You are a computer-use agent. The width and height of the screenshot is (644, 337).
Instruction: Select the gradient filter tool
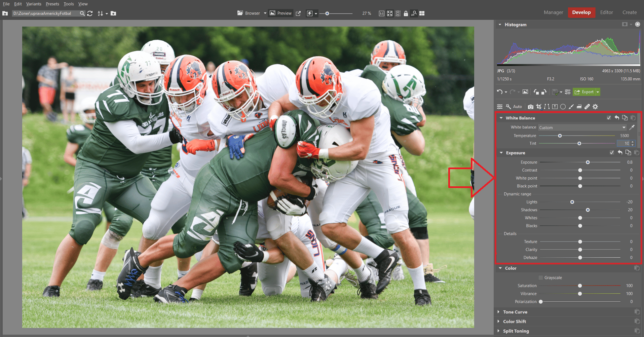[x=555, y=107]
